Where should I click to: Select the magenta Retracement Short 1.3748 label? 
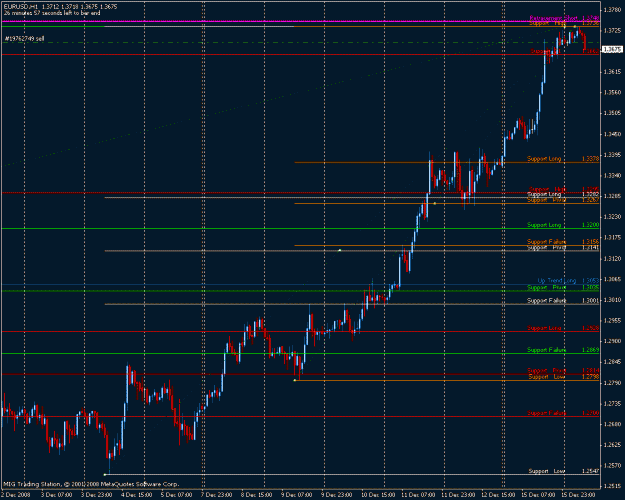[564, 18]
